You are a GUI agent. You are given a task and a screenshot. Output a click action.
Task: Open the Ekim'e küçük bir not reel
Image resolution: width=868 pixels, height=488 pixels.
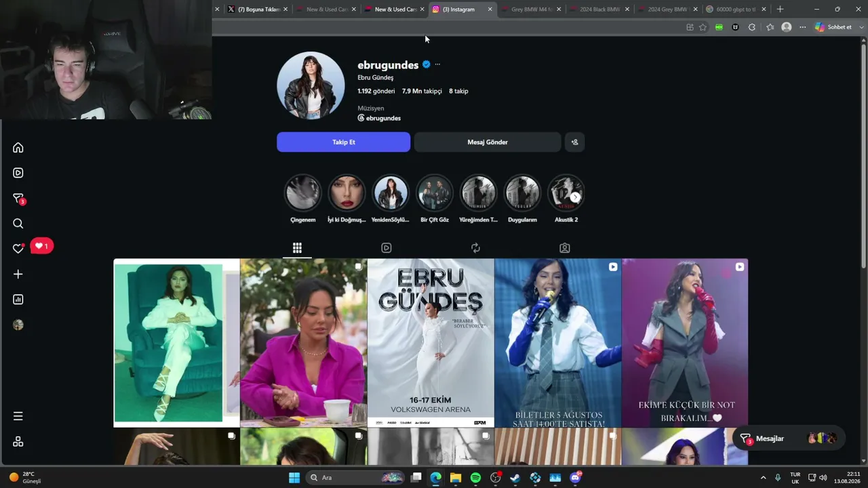(685, 343)
